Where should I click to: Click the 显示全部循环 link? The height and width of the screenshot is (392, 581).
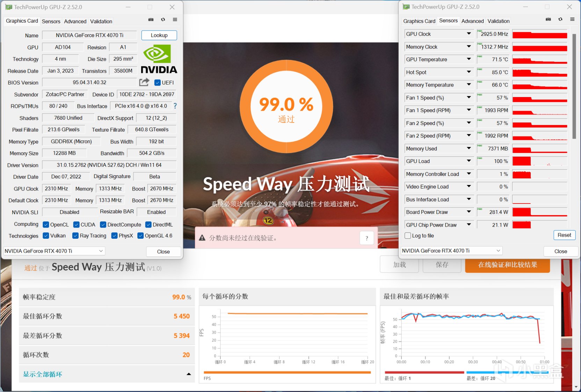click(x=43, y=374)
